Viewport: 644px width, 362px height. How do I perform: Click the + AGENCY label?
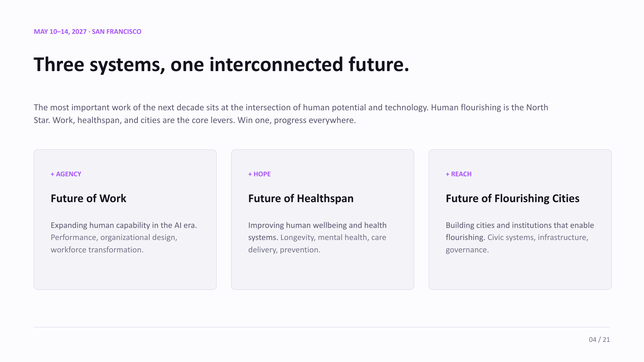coord(66,174)
